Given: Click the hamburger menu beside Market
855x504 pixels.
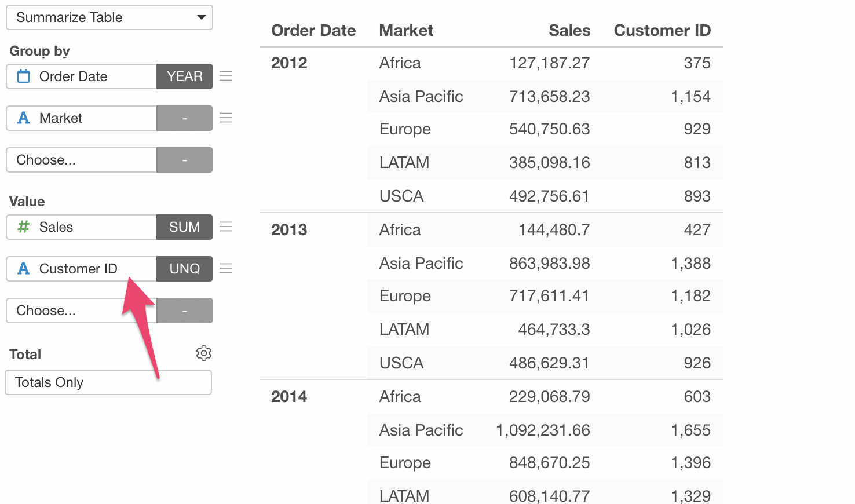Looking at the screenshot, I should point(226,118).
